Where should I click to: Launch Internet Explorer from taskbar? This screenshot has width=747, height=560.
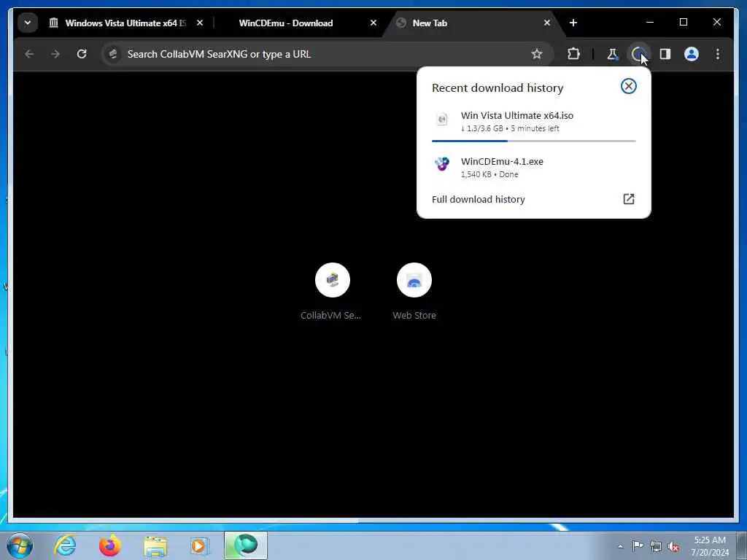tap(65, 545)
